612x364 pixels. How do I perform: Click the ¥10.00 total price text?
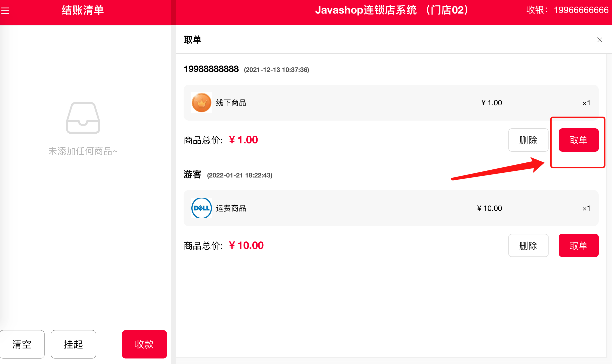coord(246,245)
